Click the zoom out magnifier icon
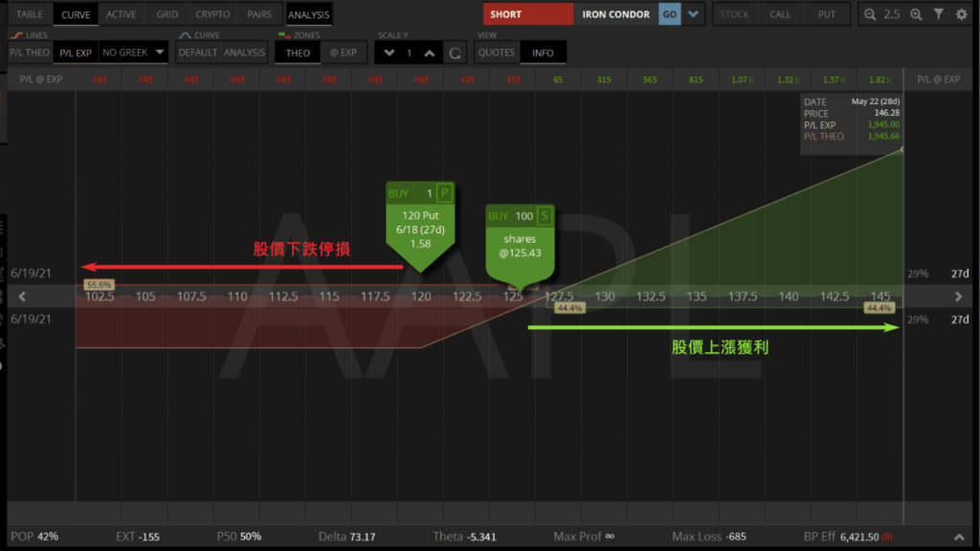This screenshot has width=980, height=551. coord(870,14)
